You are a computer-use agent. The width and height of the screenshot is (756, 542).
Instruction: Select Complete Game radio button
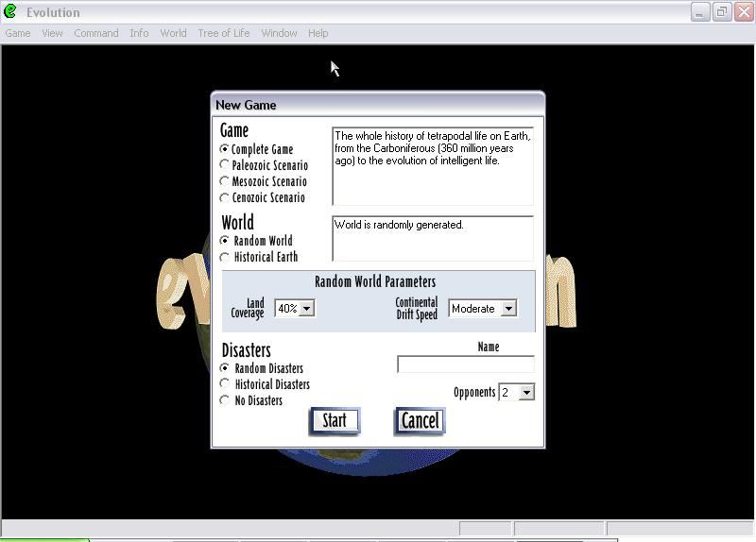(225, 149)
